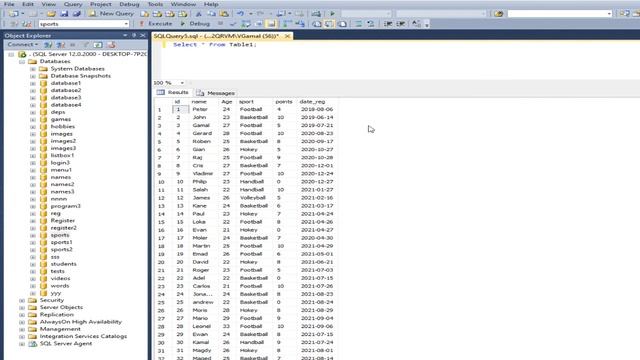The image size is (640, 360).
Task: Open the Connect menu in Object Explorer
Action: (x=22, y=44)
